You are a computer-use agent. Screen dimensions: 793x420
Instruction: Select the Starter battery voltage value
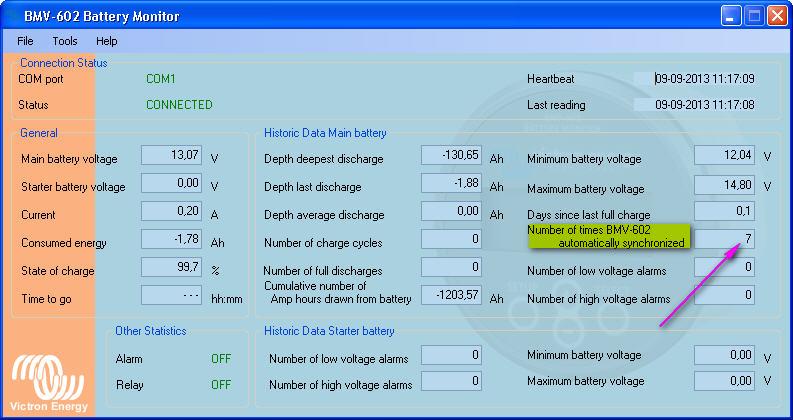click(x=171, y=183)
